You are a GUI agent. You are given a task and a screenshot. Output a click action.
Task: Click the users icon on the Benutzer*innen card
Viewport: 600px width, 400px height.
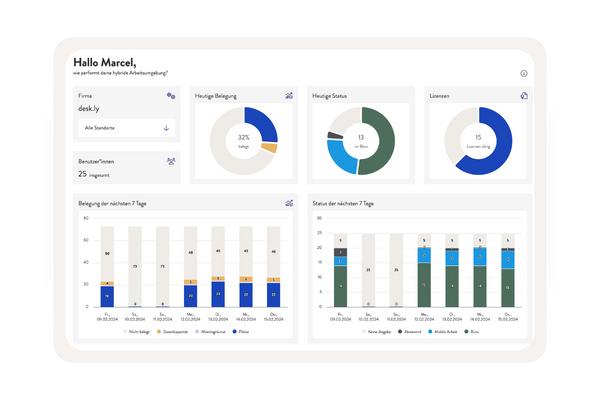click(171, 161)
